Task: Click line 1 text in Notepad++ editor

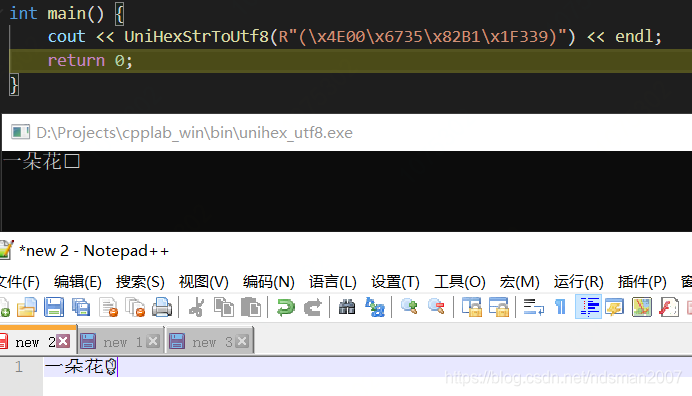Action: click(81, 366)
